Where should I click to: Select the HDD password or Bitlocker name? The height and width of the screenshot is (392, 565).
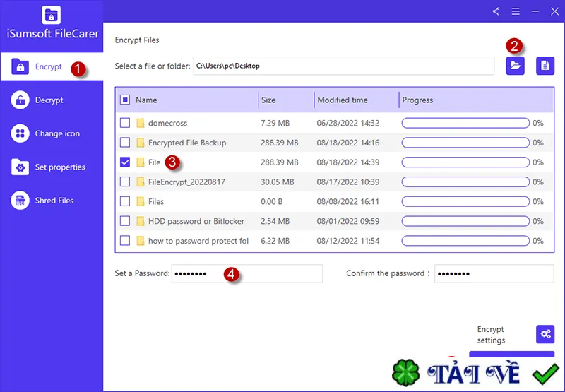pyautogui.click(x=196, y=222)
